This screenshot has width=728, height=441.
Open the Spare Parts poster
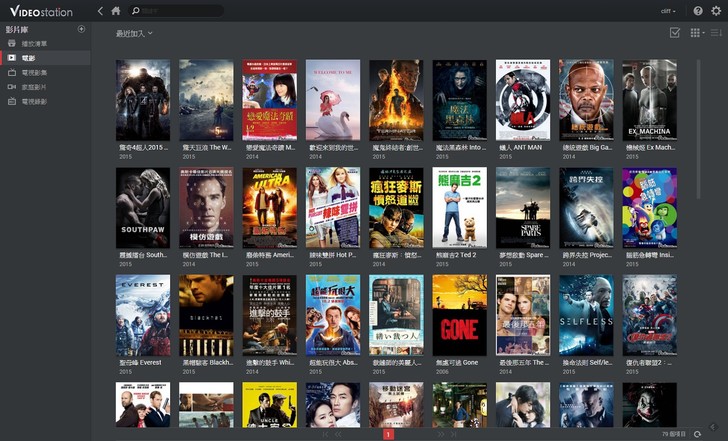point(523,208)
